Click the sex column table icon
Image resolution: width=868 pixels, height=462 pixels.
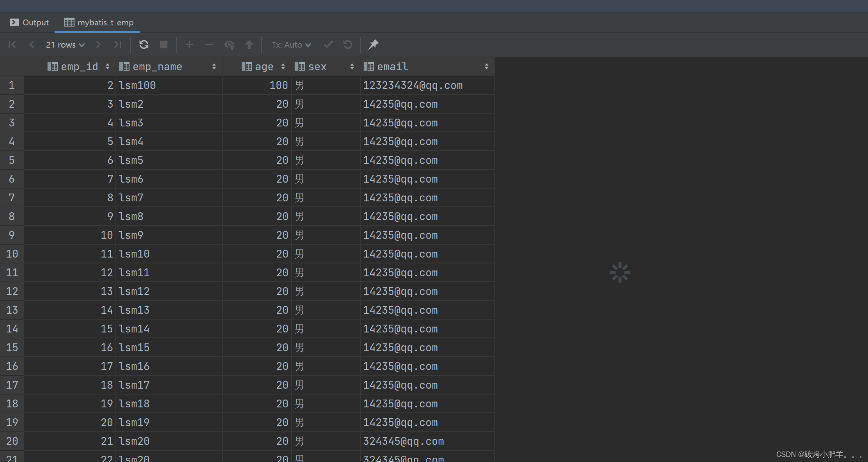click(300, 67)
